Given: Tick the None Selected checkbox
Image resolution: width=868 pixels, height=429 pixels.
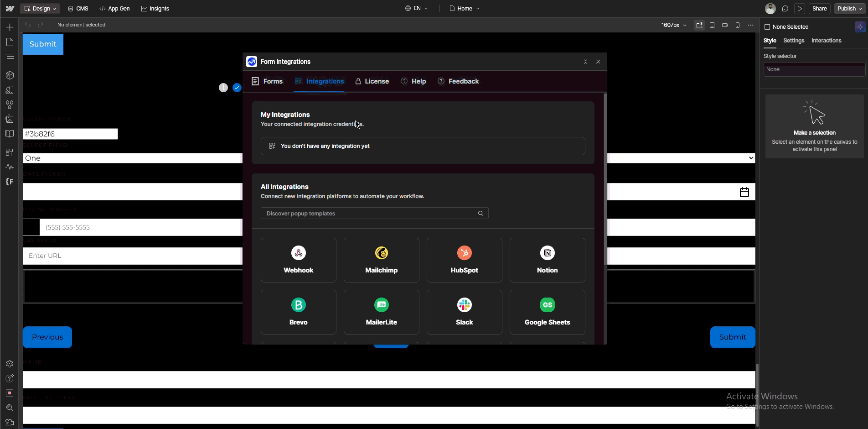Looking at the screenshot, I should (767, 27).
